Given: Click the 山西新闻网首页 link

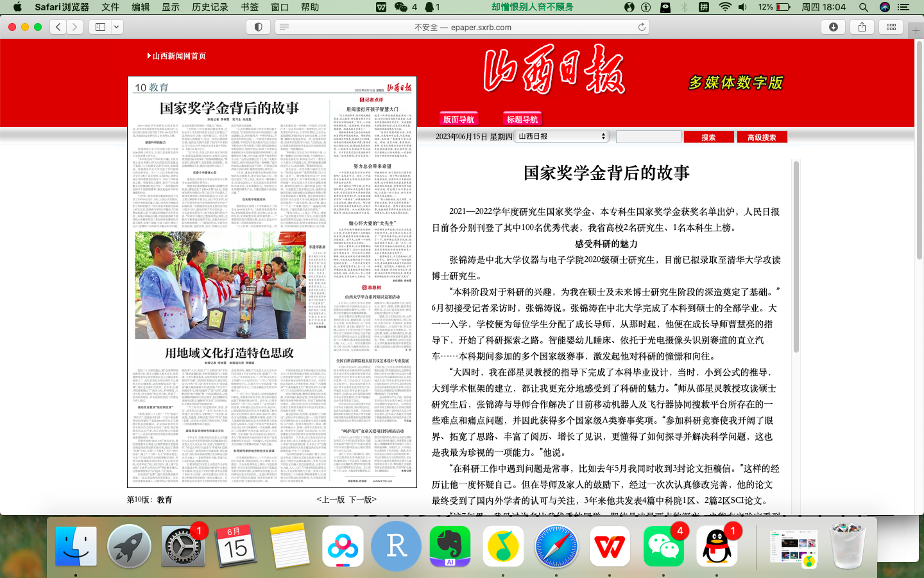Looking at the screenshot, I should tap(179, 56).
